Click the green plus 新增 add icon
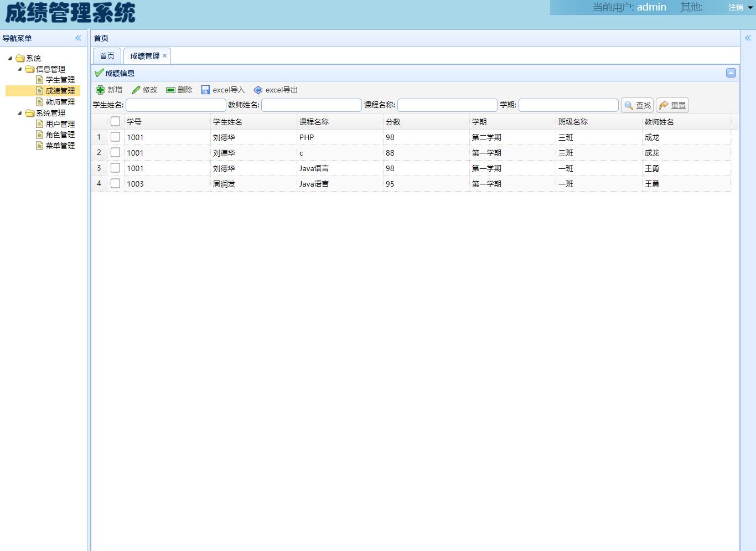Screen dimensions: 756x551 pos(101,90)
